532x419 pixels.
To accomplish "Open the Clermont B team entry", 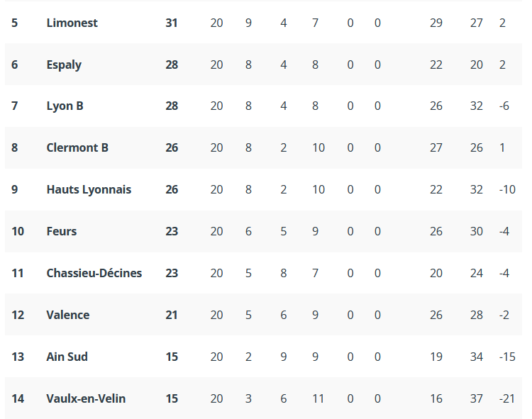I will pyautogui.click(x=77, y=147).
